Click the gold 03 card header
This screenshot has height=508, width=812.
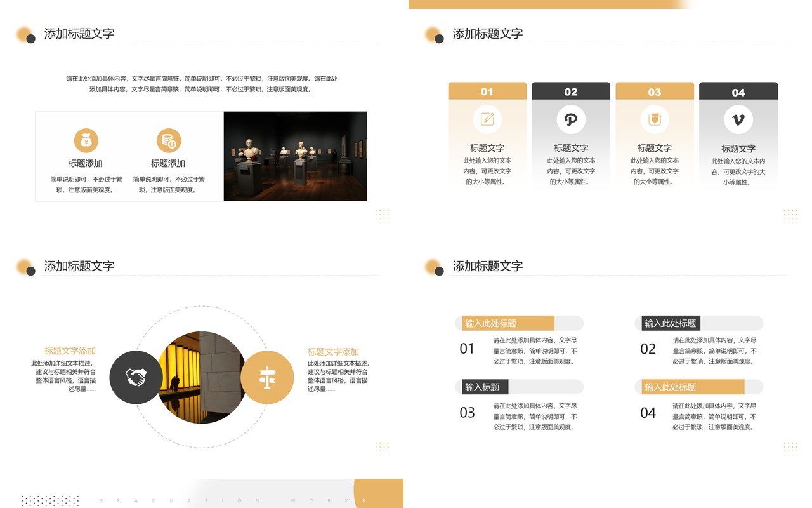[x=655, y=91]
